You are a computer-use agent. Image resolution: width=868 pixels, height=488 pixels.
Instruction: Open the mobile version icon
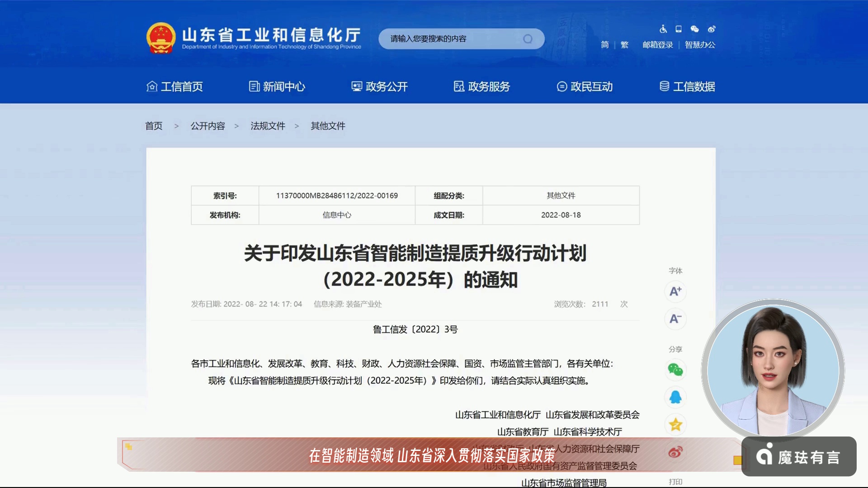(679, 29)
